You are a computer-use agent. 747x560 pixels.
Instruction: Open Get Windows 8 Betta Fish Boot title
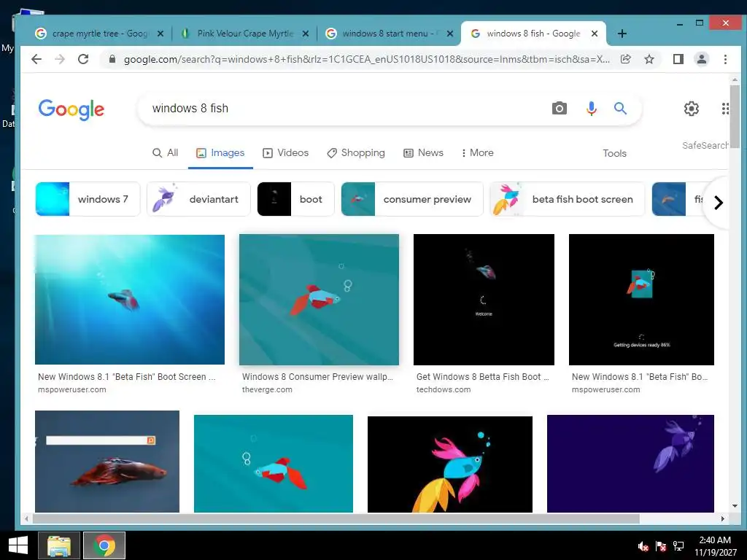point(482,377)
